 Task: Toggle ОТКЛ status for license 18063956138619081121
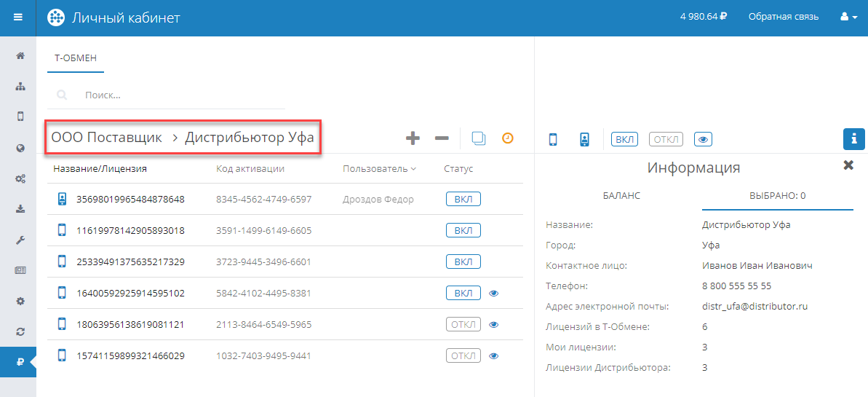pos(463,325)
